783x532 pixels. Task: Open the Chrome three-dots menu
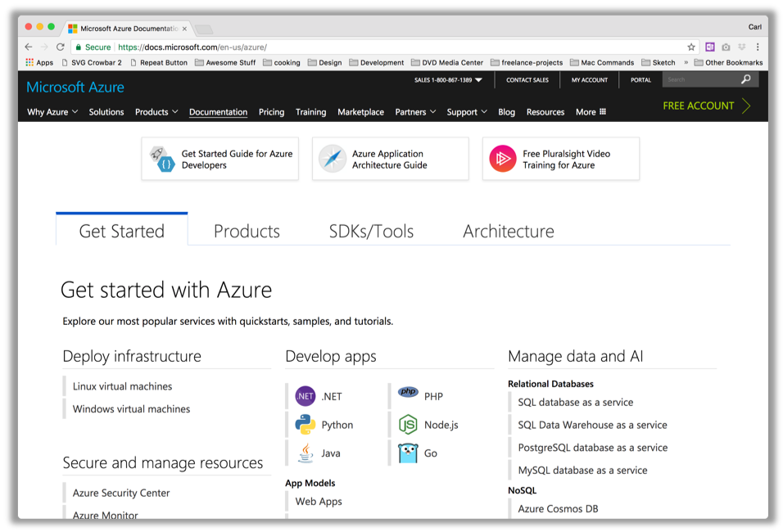[x=758, y=47]
